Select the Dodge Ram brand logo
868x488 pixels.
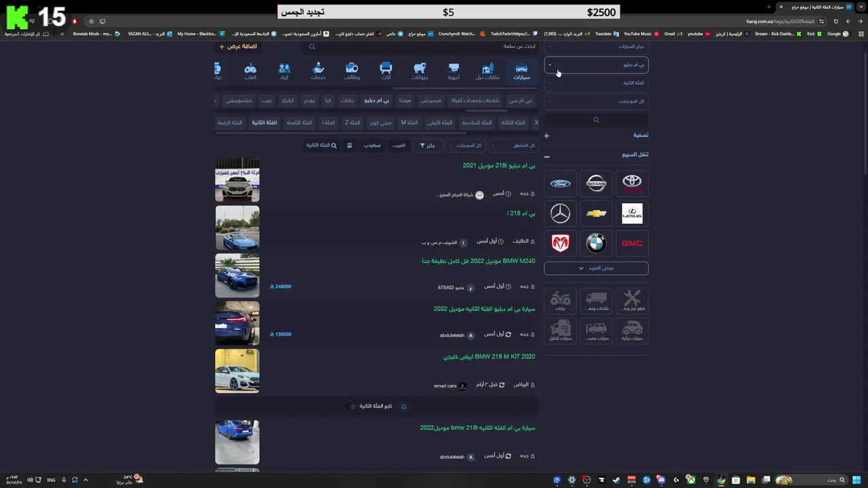tap(560, 243)
